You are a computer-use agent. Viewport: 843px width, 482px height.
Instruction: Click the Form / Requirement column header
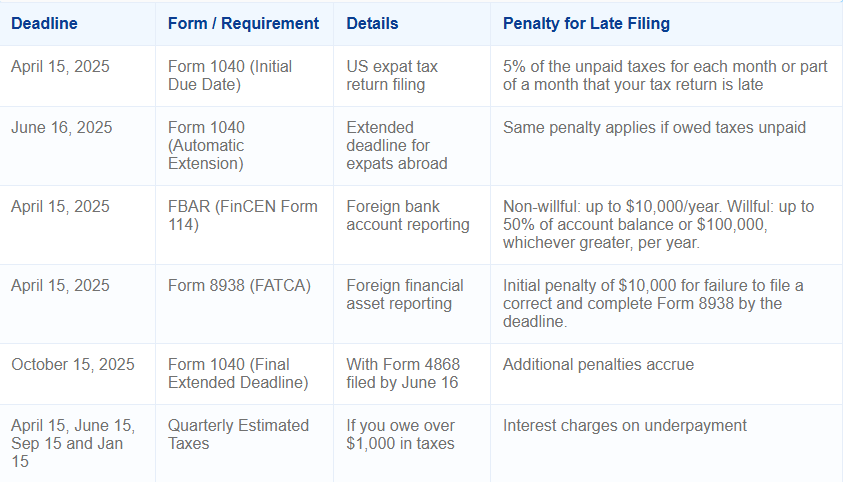tap(243, 23)
